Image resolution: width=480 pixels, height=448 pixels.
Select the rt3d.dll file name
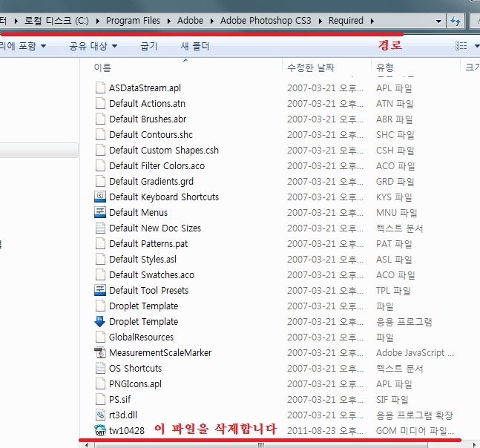point(123,415)
